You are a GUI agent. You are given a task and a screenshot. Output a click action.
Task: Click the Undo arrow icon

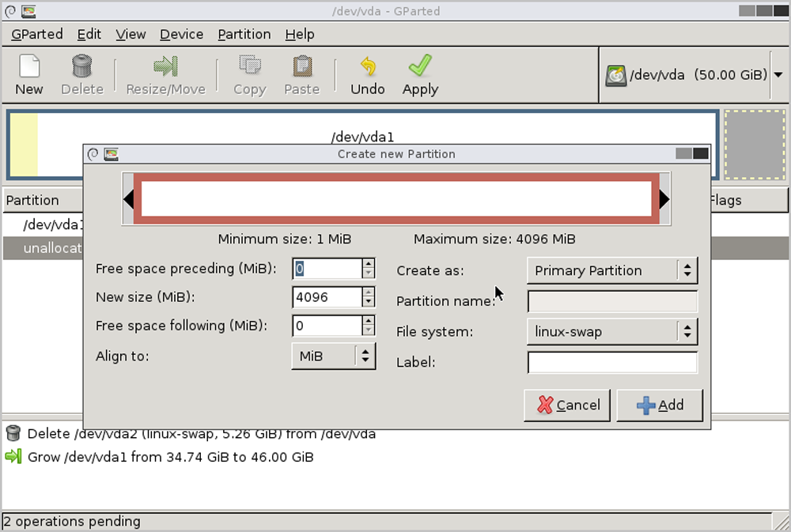pyautogui.click(x=367, y=66)
